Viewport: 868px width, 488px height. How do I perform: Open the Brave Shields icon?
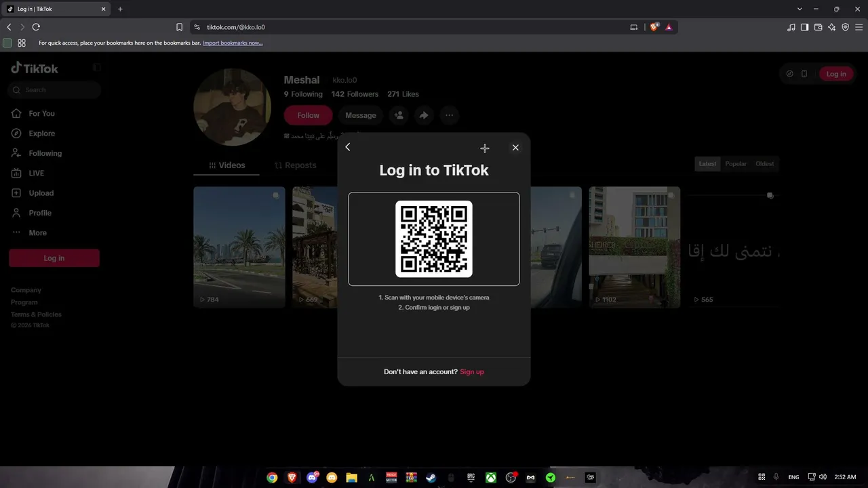pos(654,27)
